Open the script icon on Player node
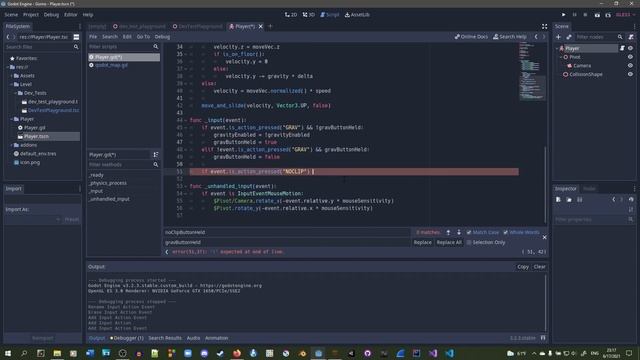Image resolution: width=640 pixels, height=360 pixels. tap(622, 48)
